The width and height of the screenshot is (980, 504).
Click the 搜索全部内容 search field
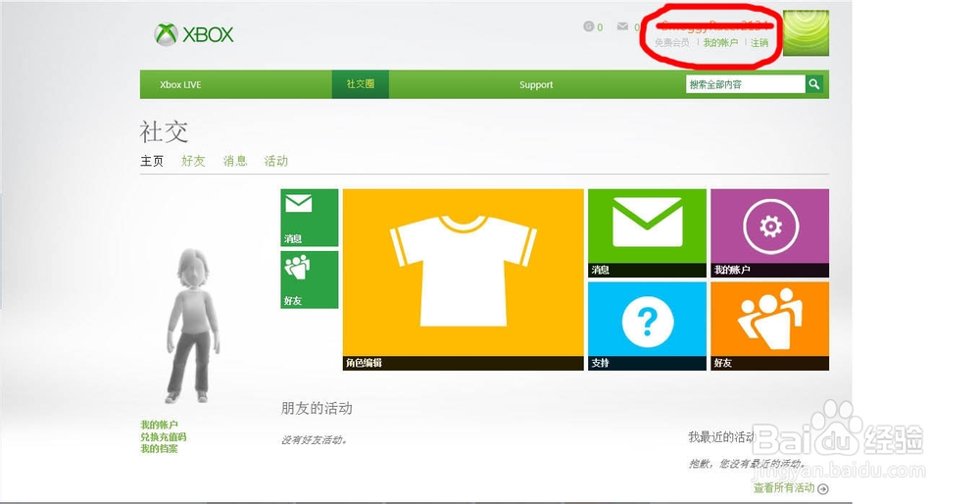coord(746,83)
